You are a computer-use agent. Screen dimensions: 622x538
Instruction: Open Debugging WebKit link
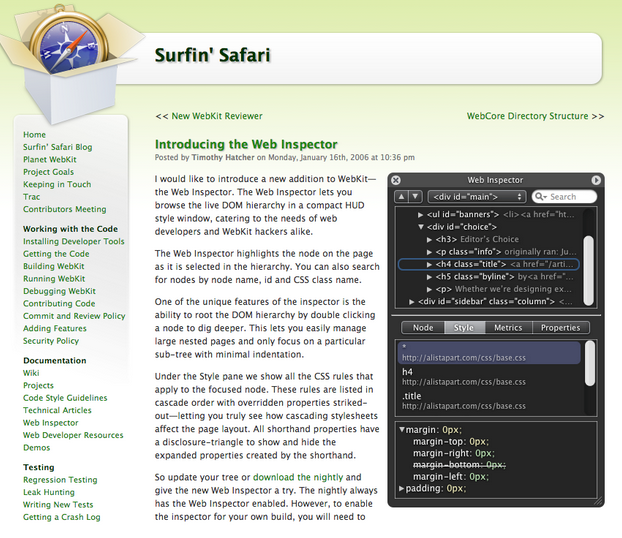click(x=60, y=291)
